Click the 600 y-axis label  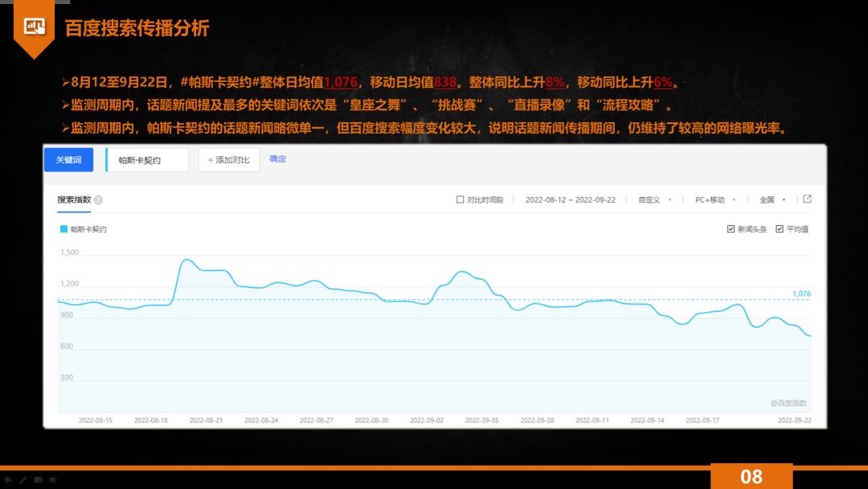[67, 346]
